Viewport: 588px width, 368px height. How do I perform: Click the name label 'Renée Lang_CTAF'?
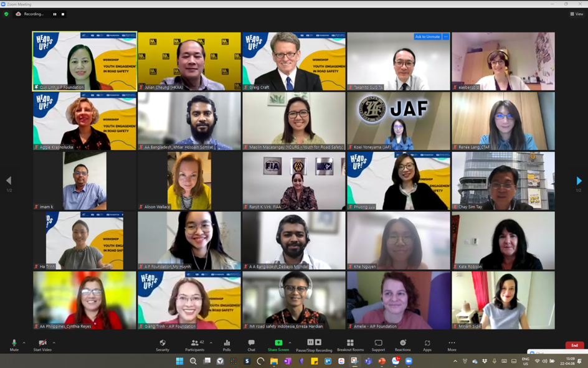474,148
